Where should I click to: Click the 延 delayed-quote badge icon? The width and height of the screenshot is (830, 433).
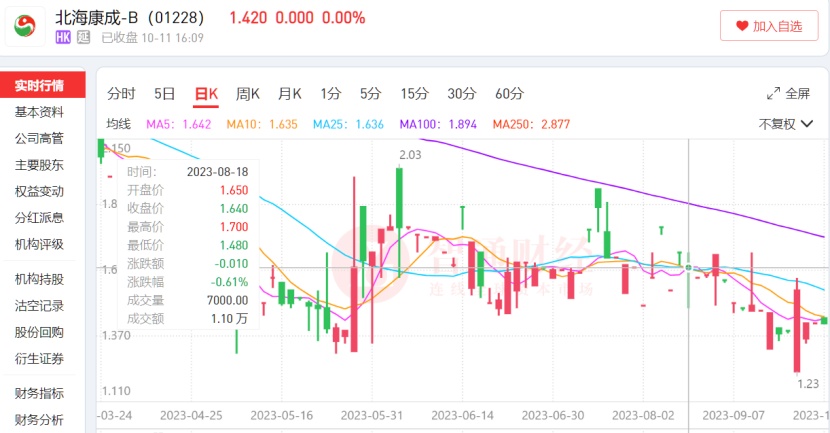pyautogui.click(x=84, y=38)
